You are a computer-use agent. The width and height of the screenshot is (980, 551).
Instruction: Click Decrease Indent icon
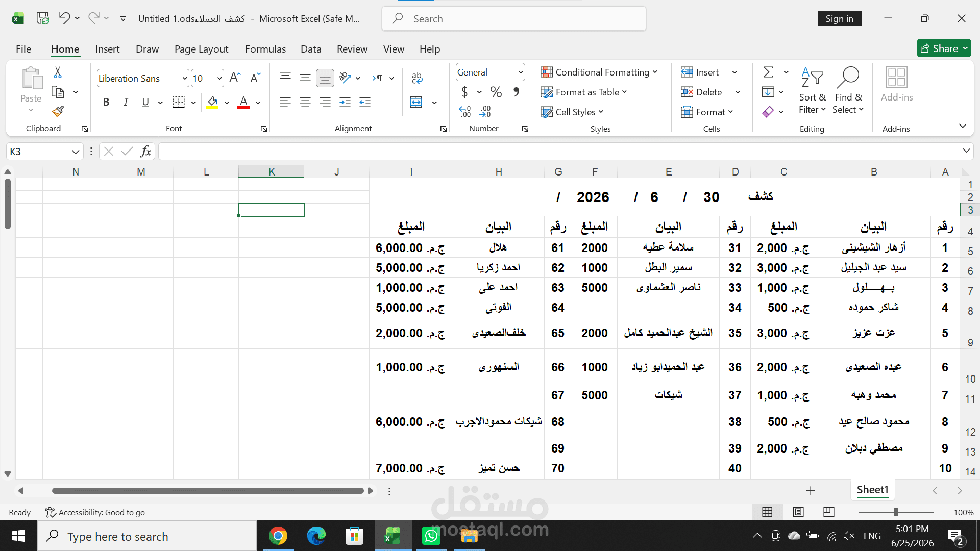[365, 102]
